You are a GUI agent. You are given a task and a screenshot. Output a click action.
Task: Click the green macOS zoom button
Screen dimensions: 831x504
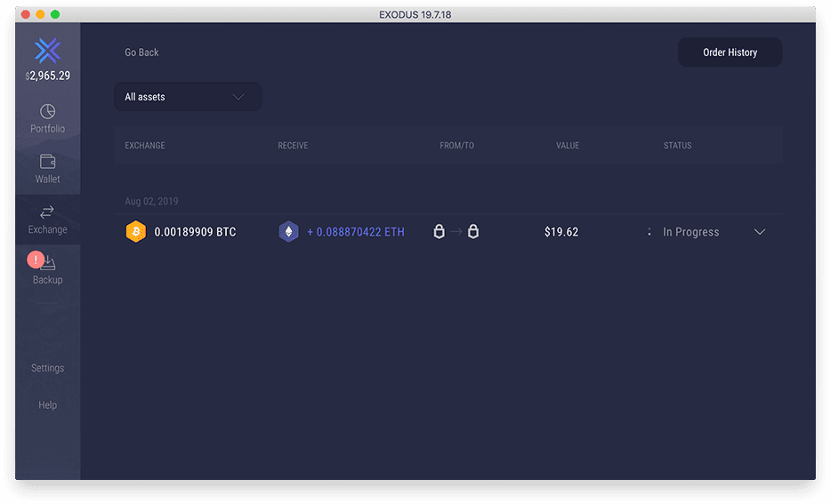click(x=55, y=14)
